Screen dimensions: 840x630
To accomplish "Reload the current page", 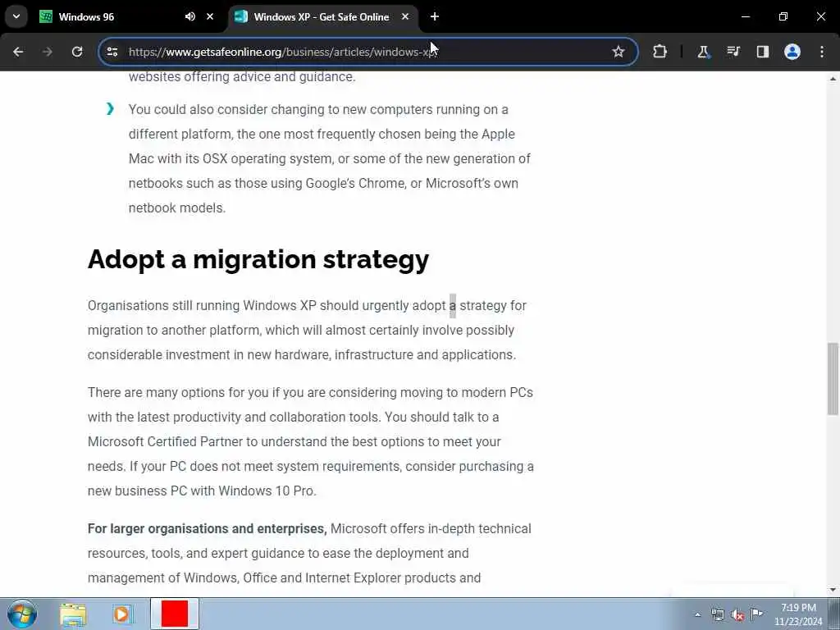I will 77,52.
